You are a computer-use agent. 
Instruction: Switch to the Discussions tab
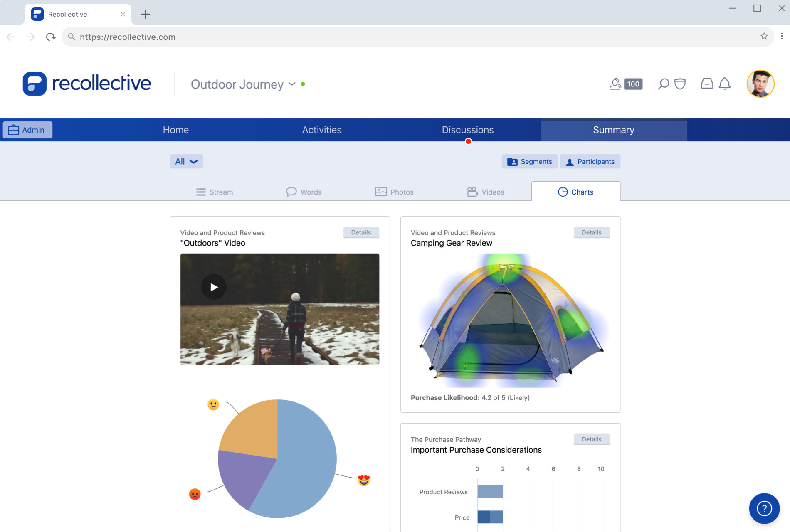[468, 130]
